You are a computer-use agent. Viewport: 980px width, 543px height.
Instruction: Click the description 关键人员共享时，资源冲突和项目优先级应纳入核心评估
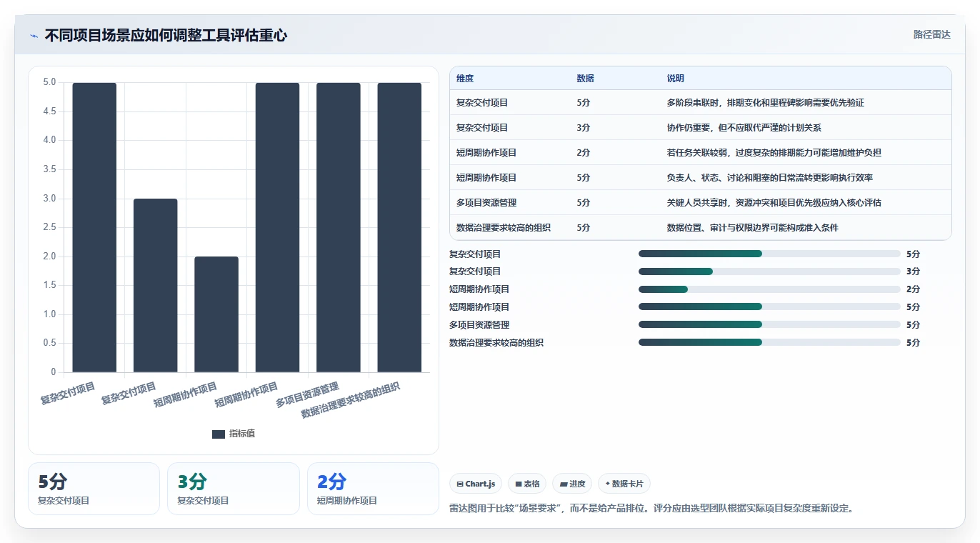click(x=774, y=202)
